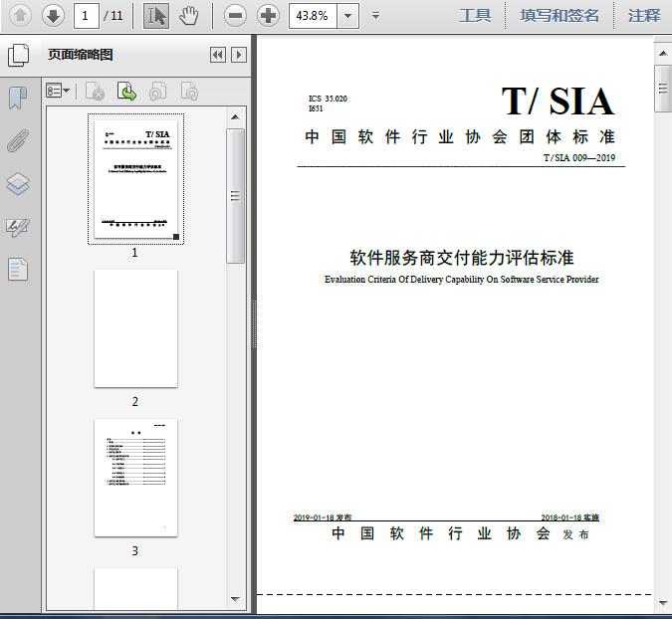672x619 pixels.
Task: Select the page 1 thumbnail
Action: coord(135,179)
